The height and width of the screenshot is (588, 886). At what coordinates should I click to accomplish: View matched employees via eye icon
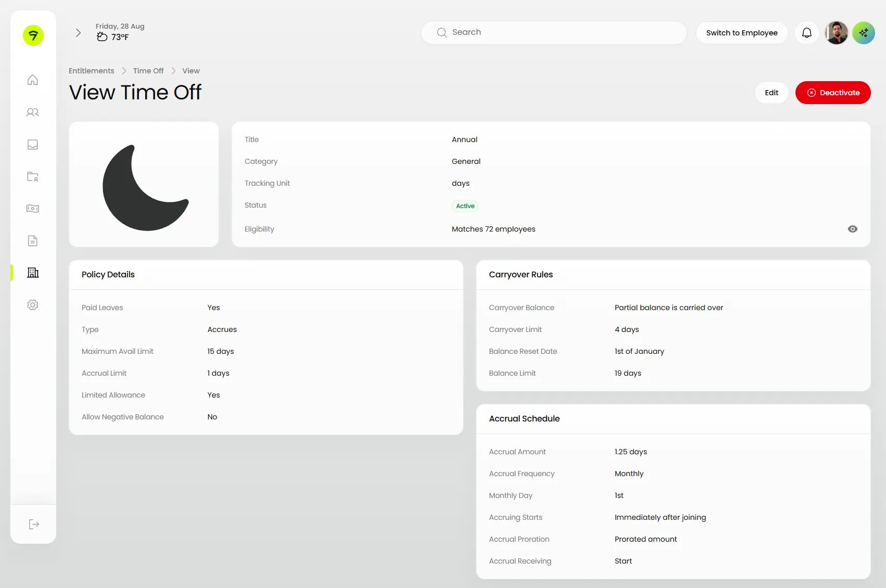pyautogui.click(x=853, y=229)
